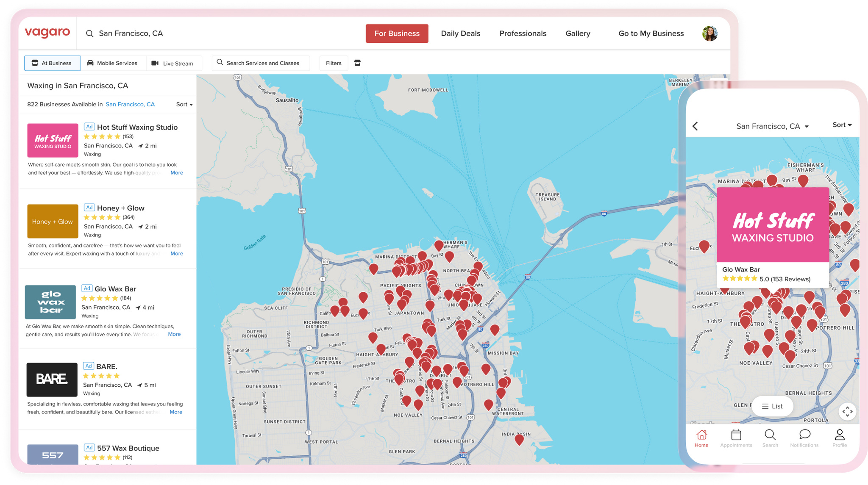
Task: Expand BARE. description with More
Action: (176, 412)
